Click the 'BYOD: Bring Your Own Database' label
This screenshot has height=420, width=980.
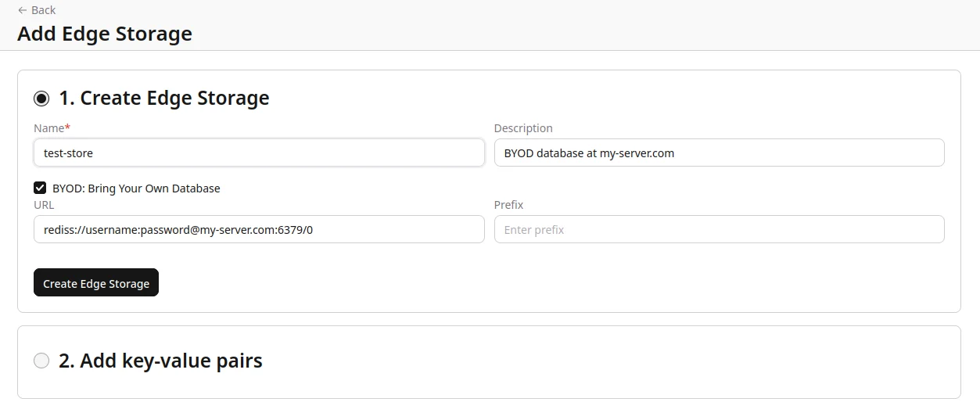point(136,188)
